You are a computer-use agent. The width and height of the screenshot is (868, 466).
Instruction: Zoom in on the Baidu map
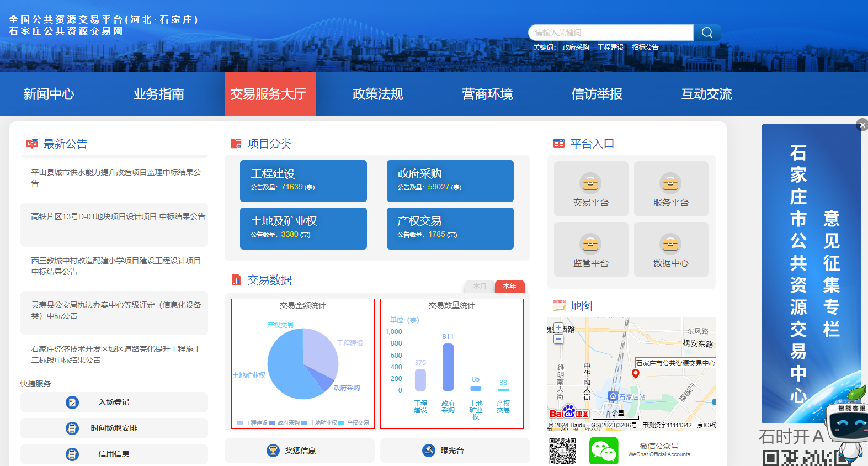[558, 328]
